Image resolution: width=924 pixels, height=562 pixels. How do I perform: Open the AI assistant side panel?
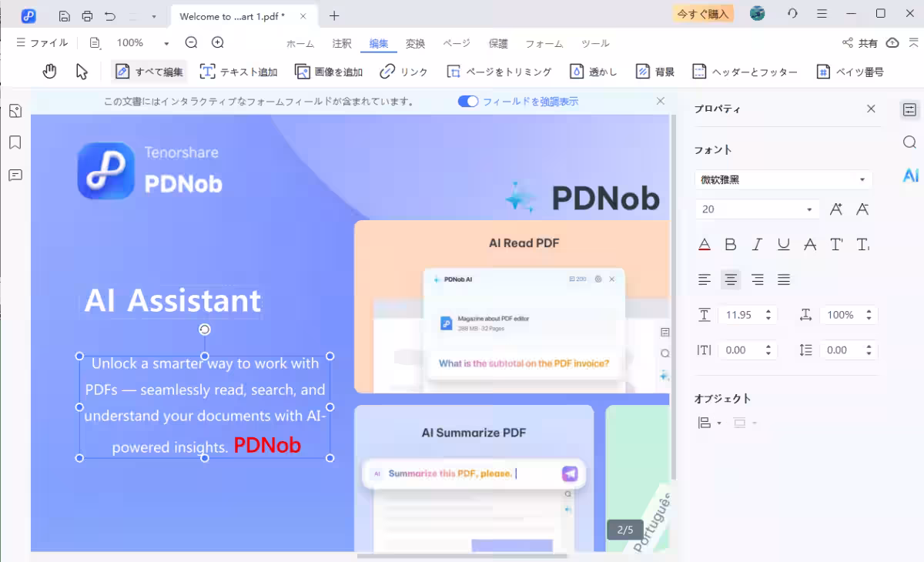910,176
